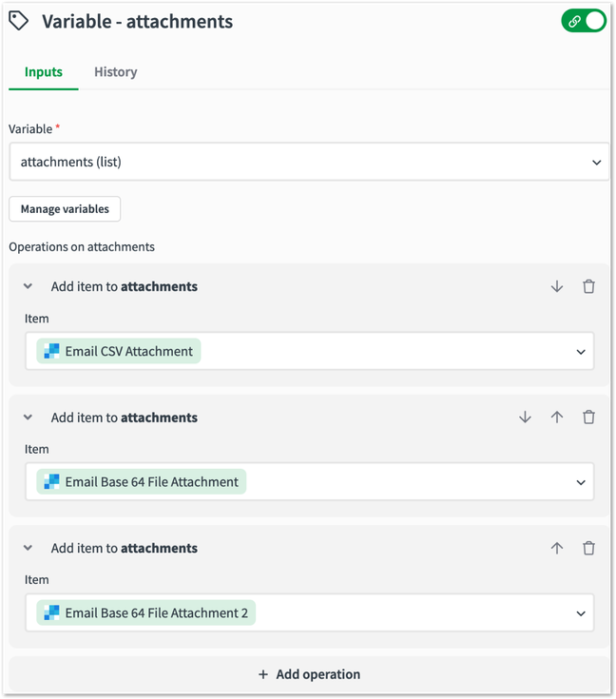Click the tag icon beside Variable title

19,20
